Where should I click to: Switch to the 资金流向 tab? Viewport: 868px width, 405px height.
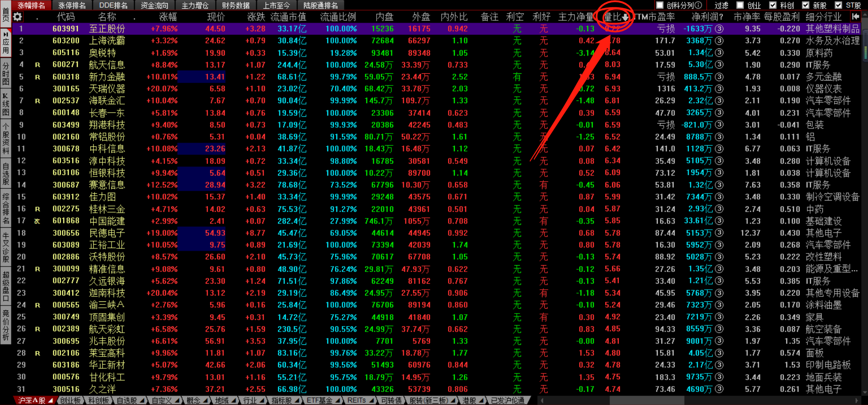pos(154,5)
